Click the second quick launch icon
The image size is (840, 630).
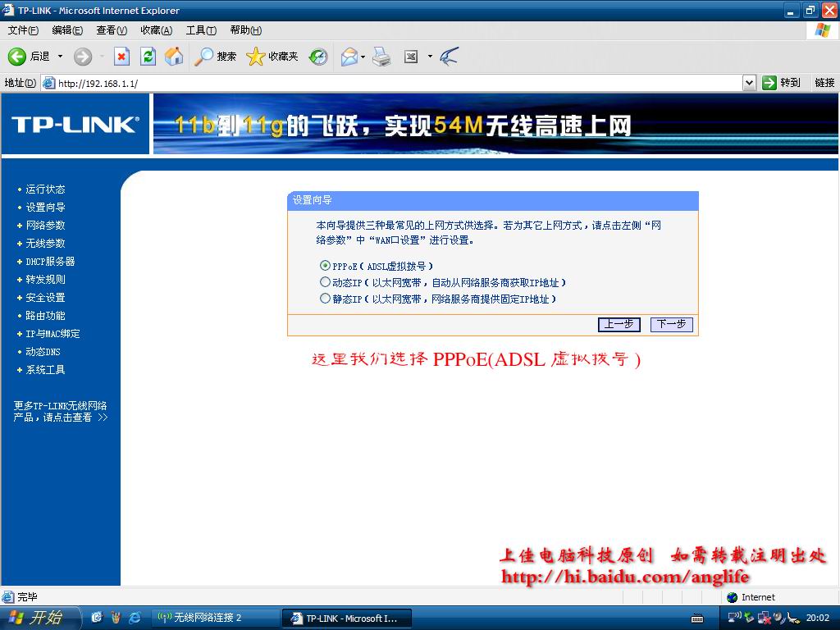pos(116,618)
